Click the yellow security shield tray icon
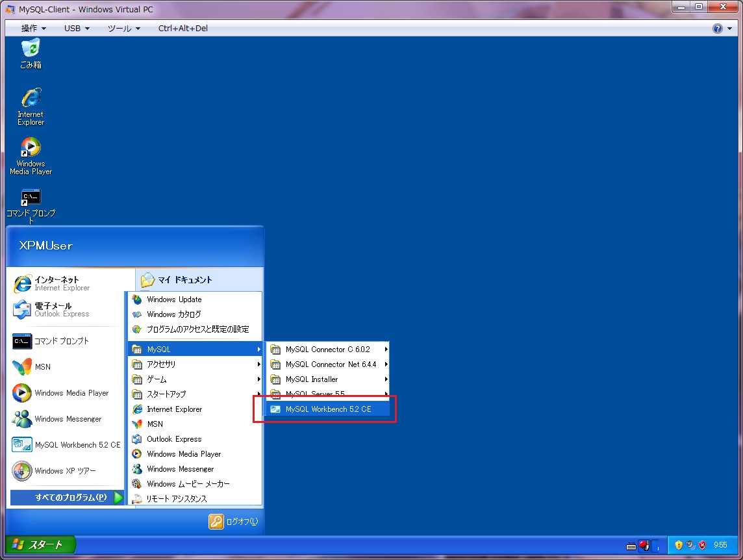The image size is (743, 560). coord(679,545)
